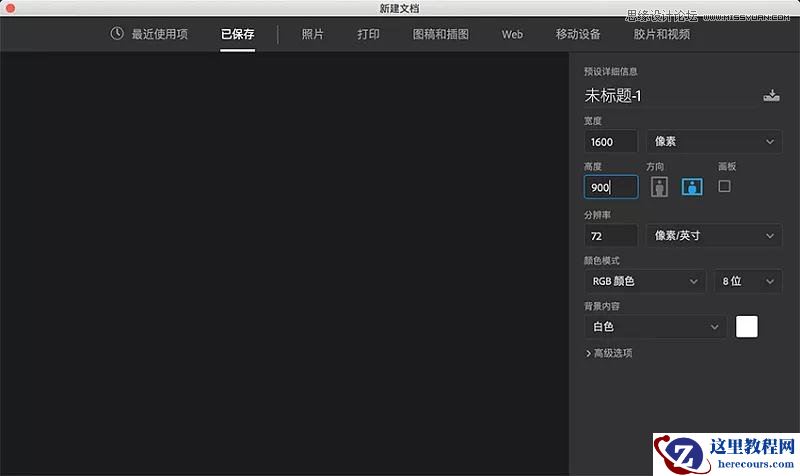800x476 pixels.
Task: Switch to the 移动设备 tab
Action: coord(578,34)
